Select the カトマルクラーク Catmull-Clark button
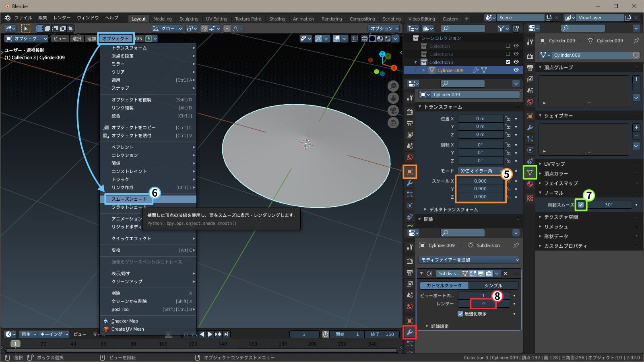644x362 pixels. point(444,286)
